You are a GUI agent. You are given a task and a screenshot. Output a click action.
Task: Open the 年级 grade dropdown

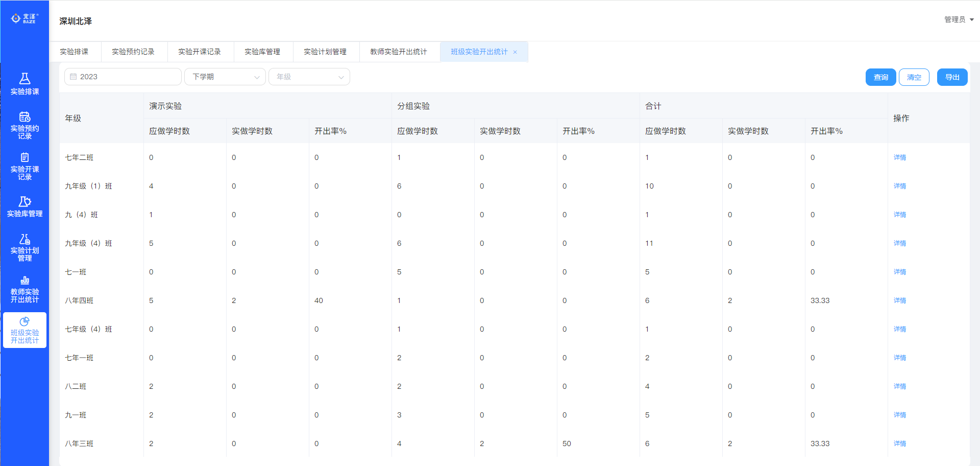[309, 77]
